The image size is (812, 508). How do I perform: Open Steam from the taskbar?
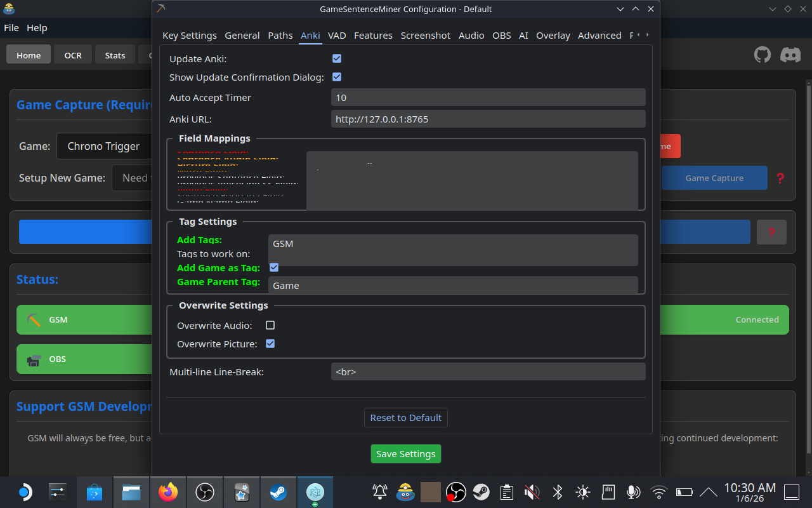pyautogui.click(x=278, y=491)
